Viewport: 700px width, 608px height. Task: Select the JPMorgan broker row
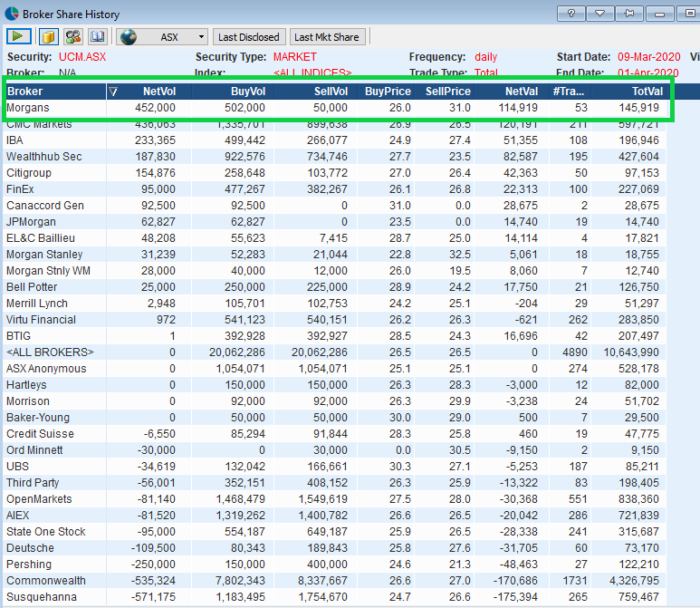tap(335, 222)
